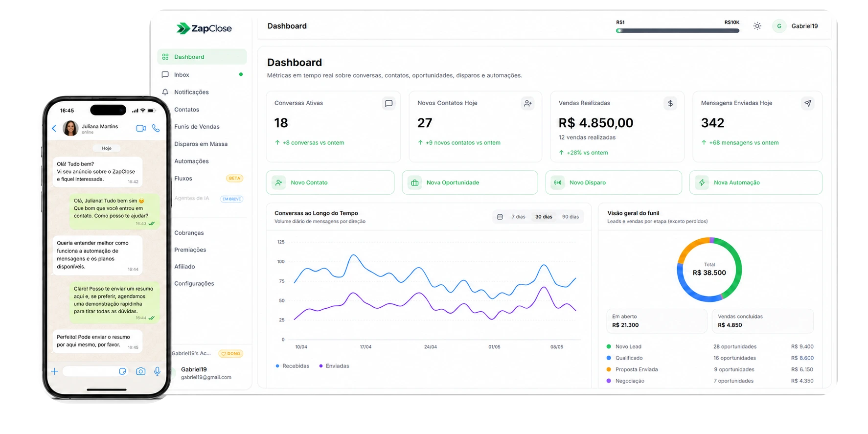The width and height of the screenshot is (868, 434).
Task: Click chat icon on Conversas Ativas card
Action: pos(388,103)
